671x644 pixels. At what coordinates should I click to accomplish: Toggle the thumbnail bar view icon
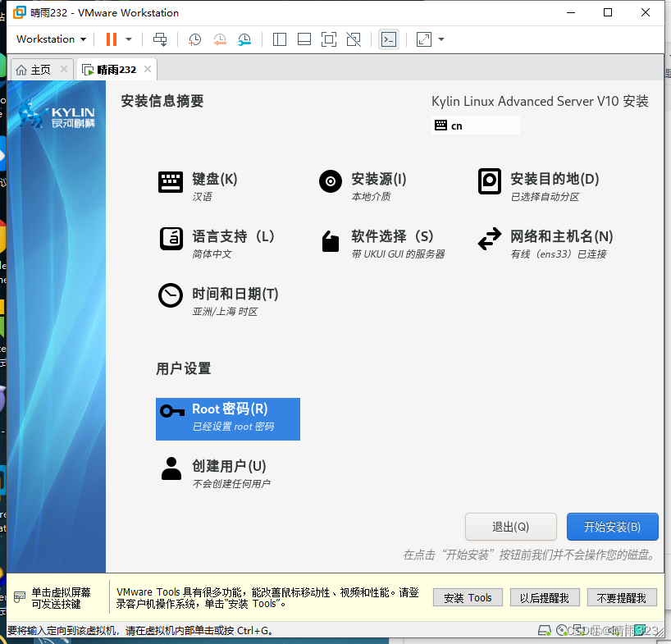pyautogui.click(x=304, y=39)
